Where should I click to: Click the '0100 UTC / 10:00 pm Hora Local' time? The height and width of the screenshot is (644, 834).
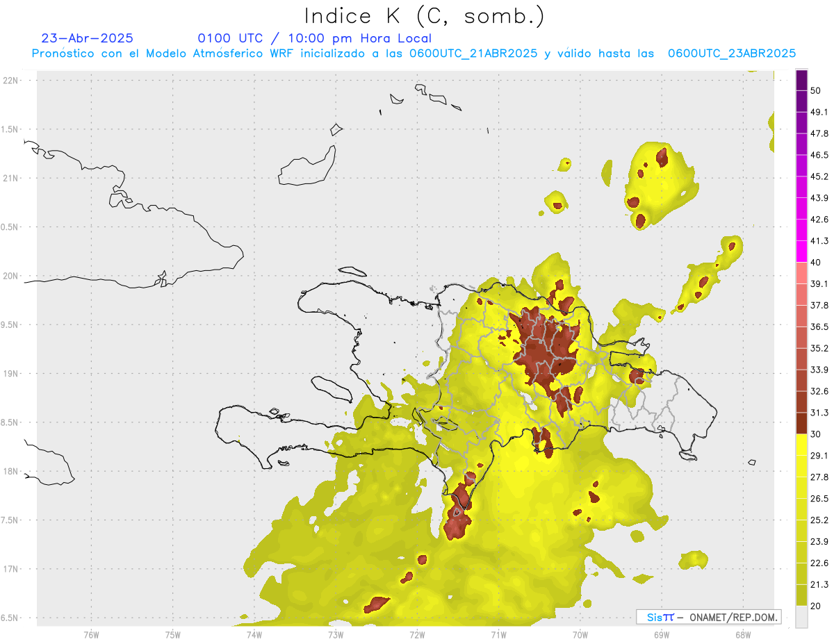coord(315,38)
